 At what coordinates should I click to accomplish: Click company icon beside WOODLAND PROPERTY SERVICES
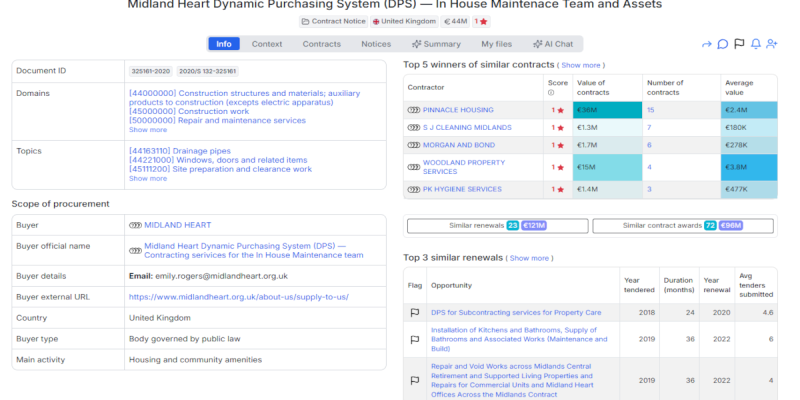(x=414, y=167)
